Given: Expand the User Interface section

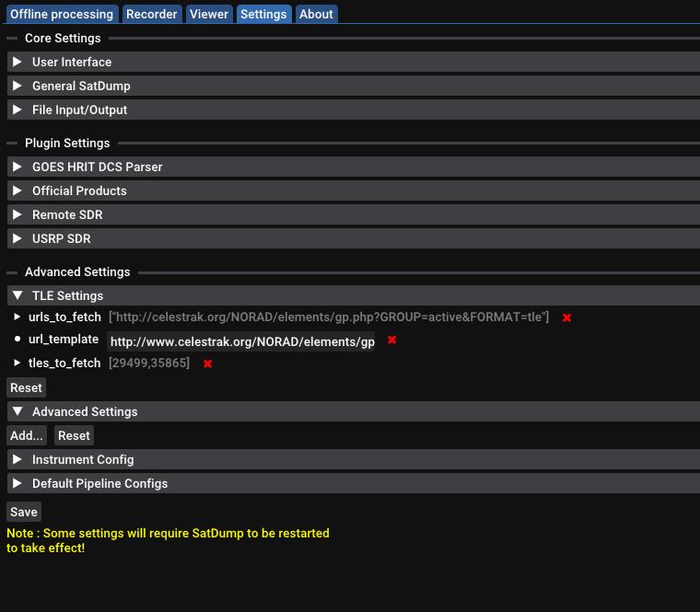Looking at the screenshot, I should pyautogui.click(x=354, y=62).
